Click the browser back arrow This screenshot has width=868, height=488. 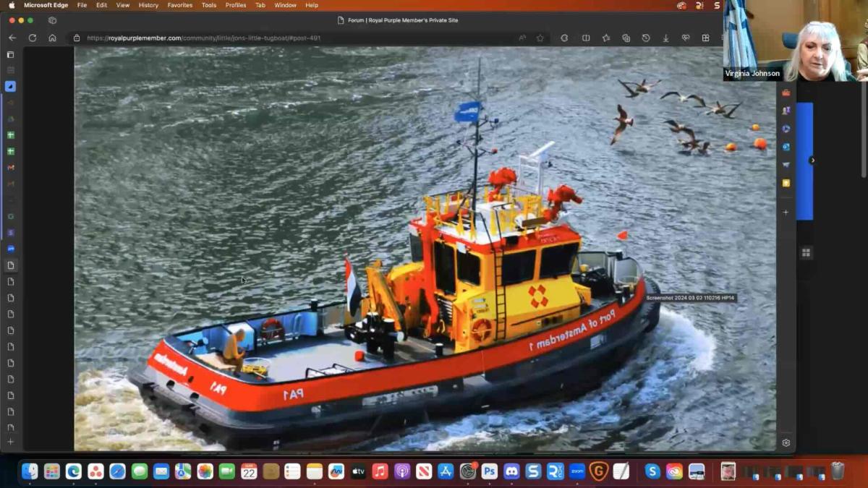click(x=12, y=38)
